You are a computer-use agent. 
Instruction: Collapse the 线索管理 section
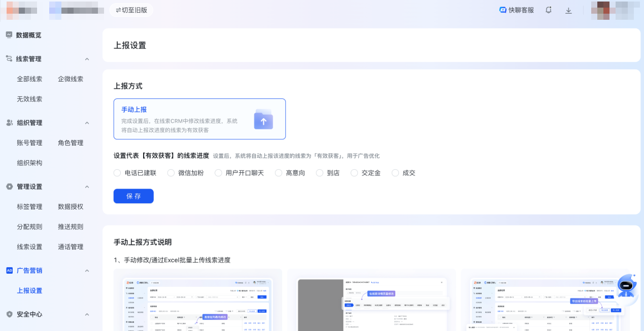click(86, 58)
